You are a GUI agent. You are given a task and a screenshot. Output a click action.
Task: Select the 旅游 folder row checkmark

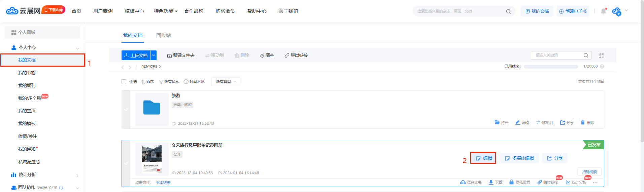click(126, 109)
